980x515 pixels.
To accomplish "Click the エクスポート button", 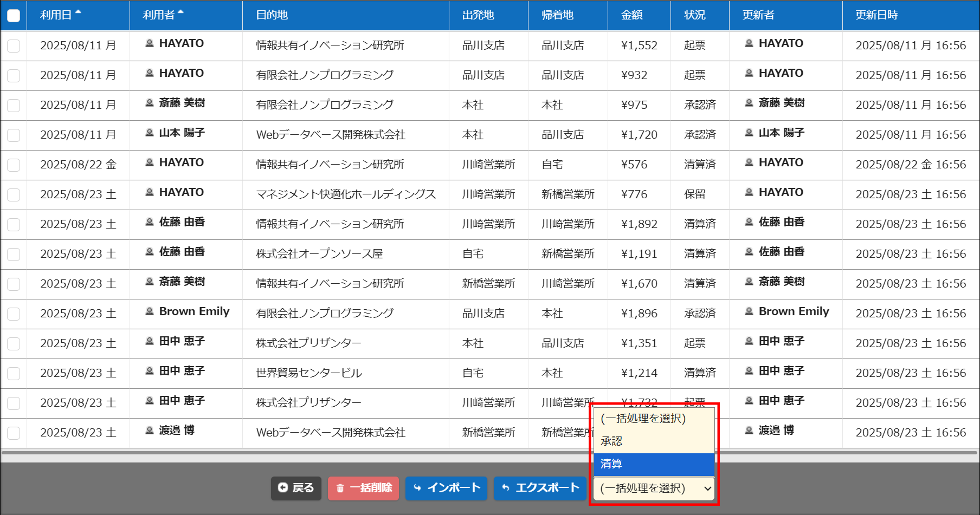I will pos(540,488).
